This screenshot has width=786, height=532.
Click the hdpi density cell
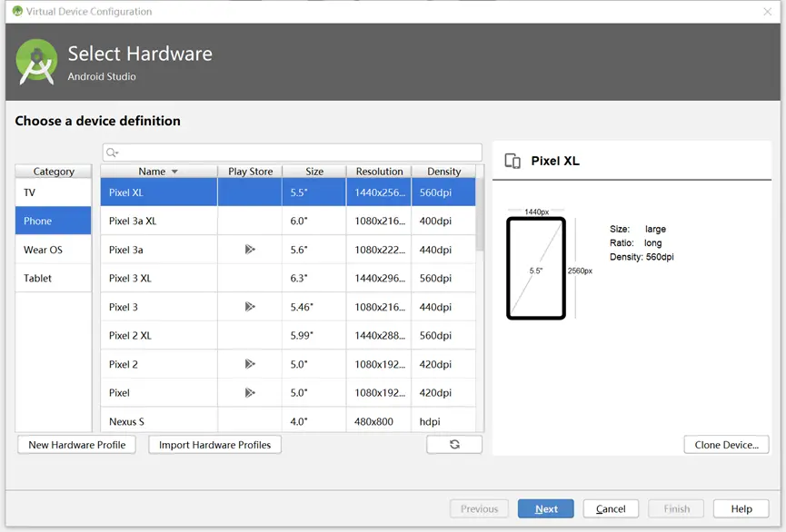(443, 419)
